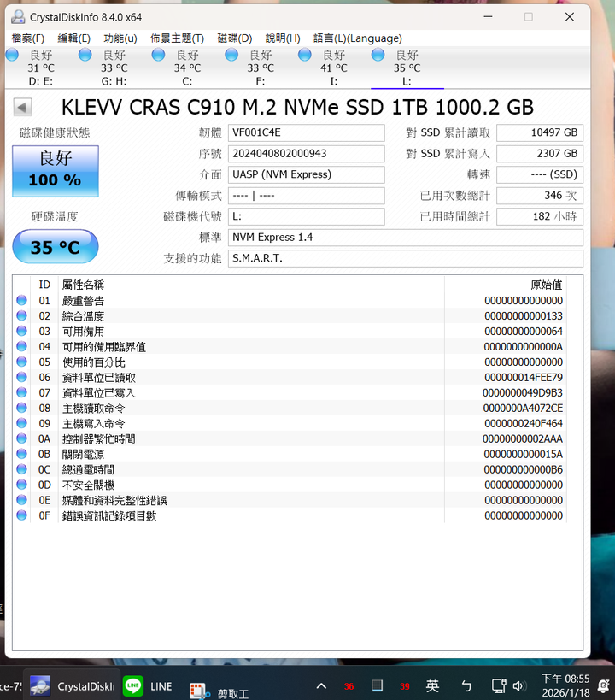Open the 功能(u) menu
Screen dimensions: 615x700
pos(120,38)
